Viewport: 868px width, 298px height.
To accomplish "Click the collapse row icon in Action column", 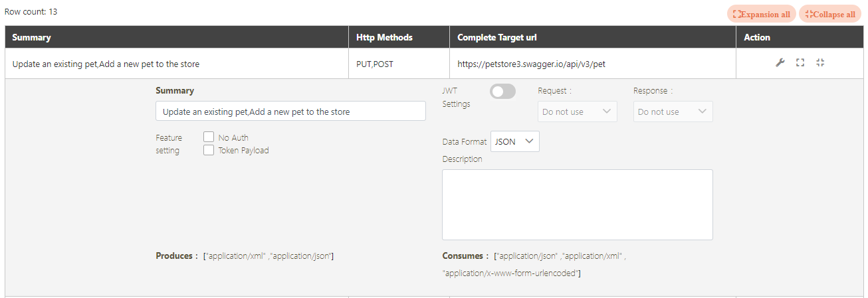I will [820, 63].
